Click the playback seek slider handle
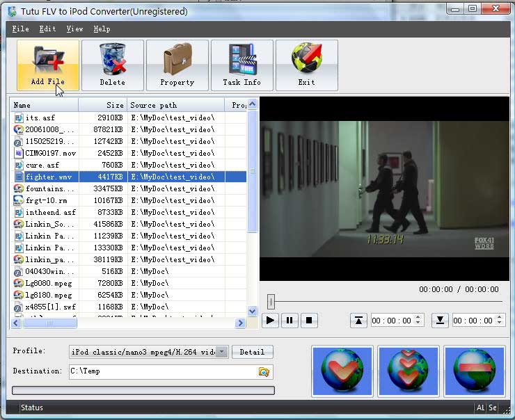The width and height of the screenshot is (515, 420). 271,301
